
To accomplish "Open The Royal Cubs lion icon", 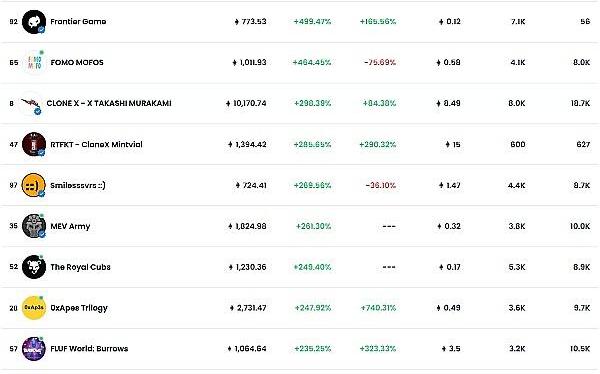I will click(34, 267).
